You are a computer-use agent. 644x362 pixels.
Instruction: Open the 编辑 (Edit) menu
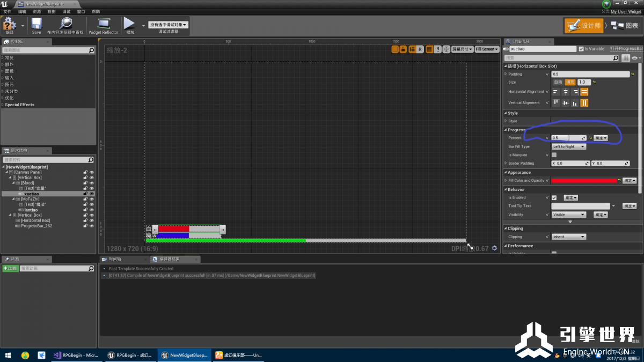coord(22,11)
